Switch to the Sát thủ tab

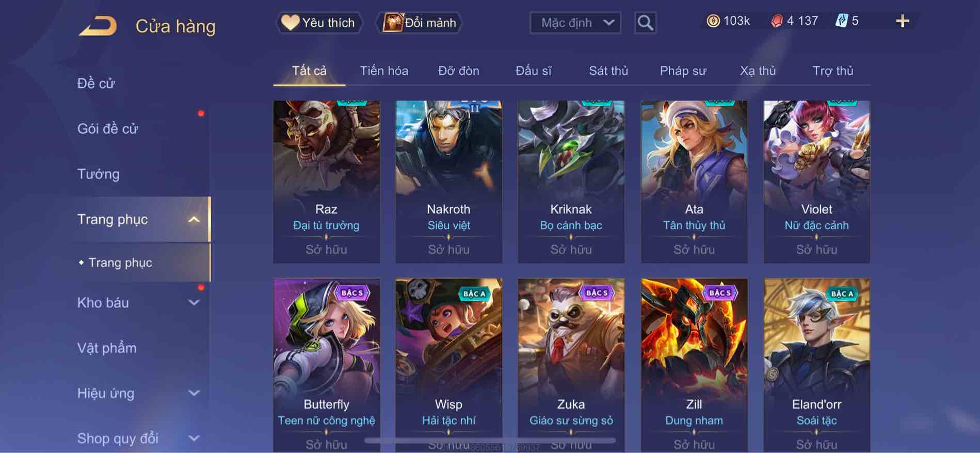point(608,71)
